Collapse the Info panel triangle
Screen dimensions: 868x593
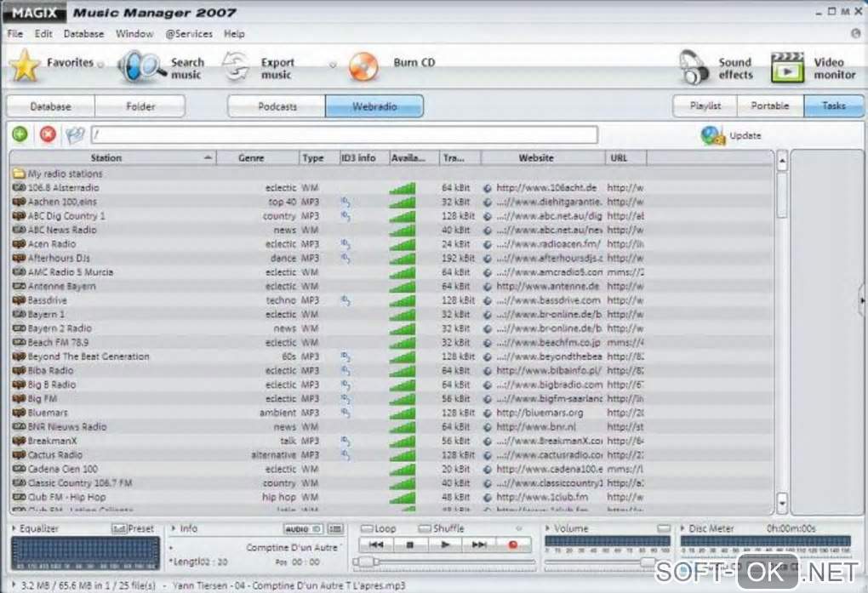click(x=174, y=529)
